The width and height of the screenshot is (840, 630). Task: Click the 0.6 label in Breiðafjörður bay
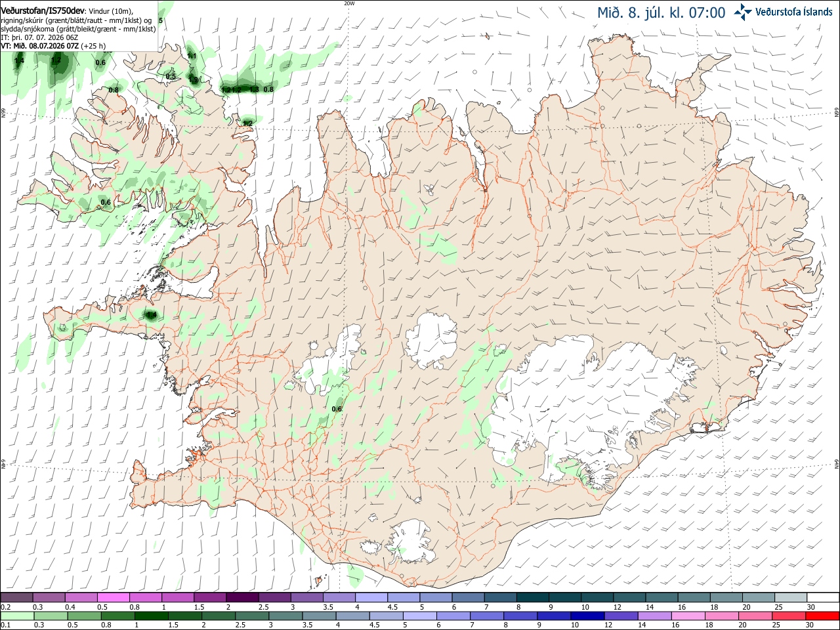point(106,202)
